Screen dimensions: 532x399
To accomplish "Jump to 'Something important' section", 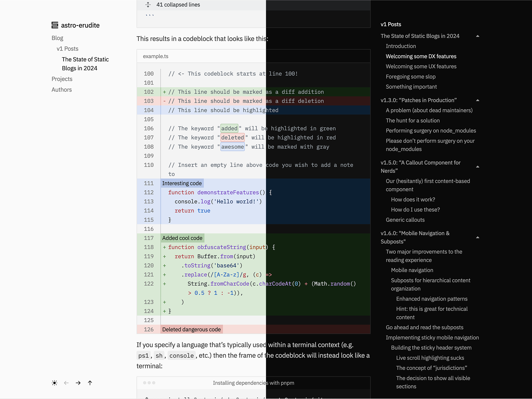I will tap(411, 87).
